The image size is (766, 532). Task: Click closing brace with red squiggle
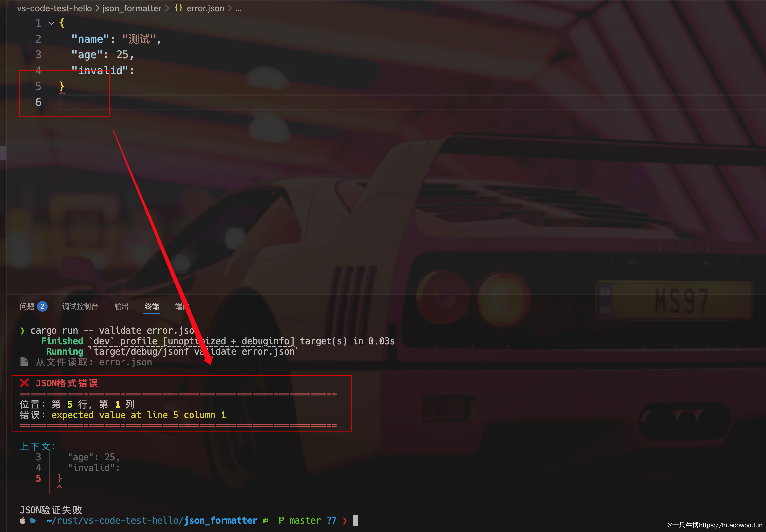click(62, 86)
